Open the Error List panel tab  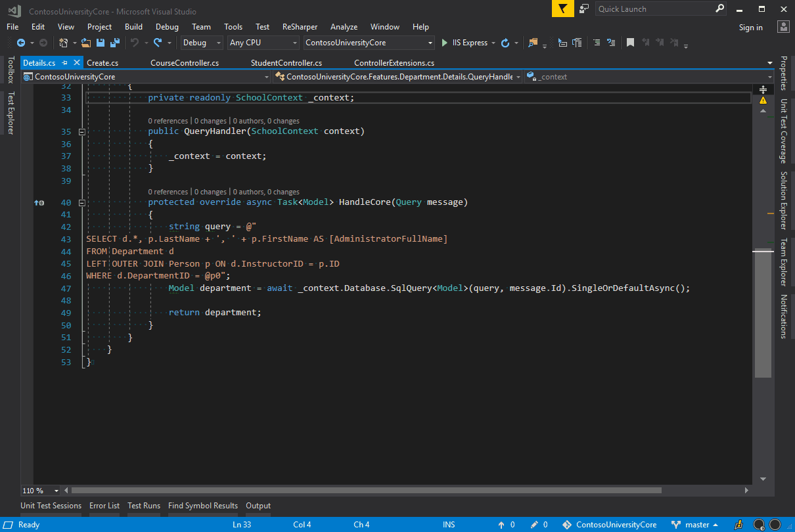[x=104, y=506]
